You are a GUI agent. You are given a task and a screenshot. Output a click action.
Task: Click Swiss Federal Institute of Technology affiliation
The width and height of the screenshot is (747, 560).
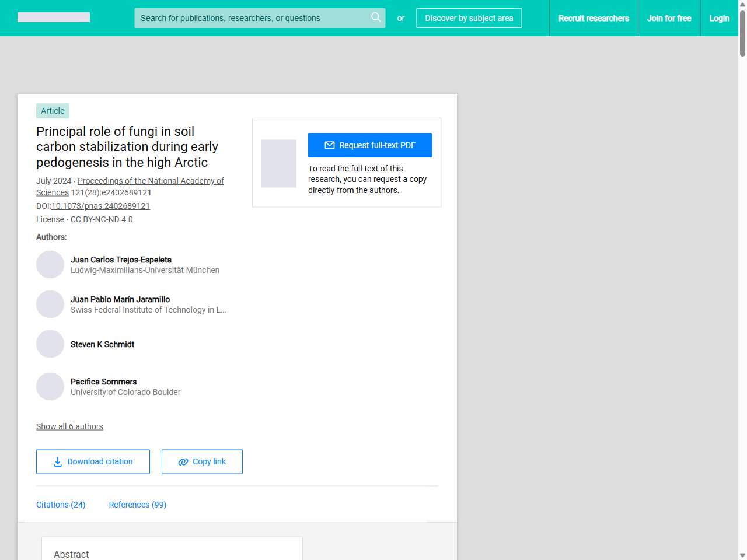[148, 310]
